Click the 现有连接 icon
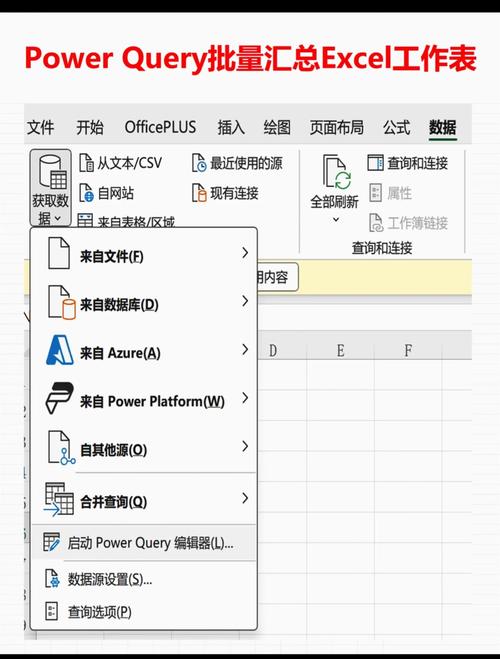Viewport: 500px width, 659px height. [199, 193]
